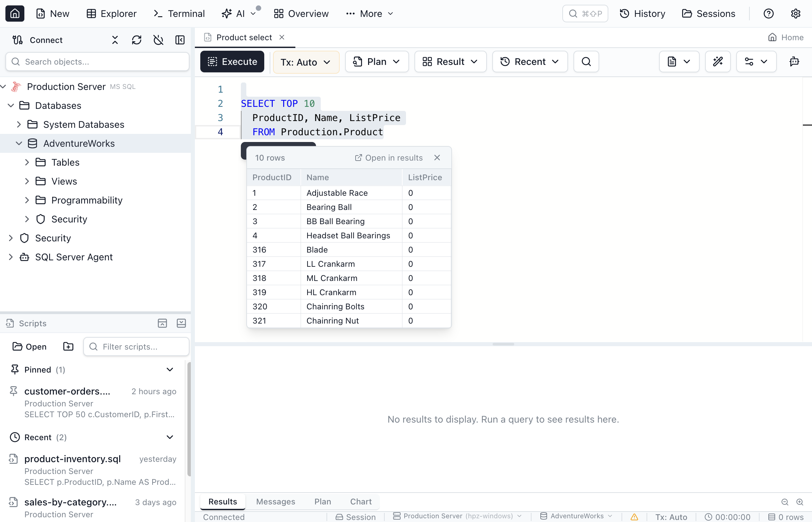
Task: Expand the Tables folder
Action: click(27, 162)
